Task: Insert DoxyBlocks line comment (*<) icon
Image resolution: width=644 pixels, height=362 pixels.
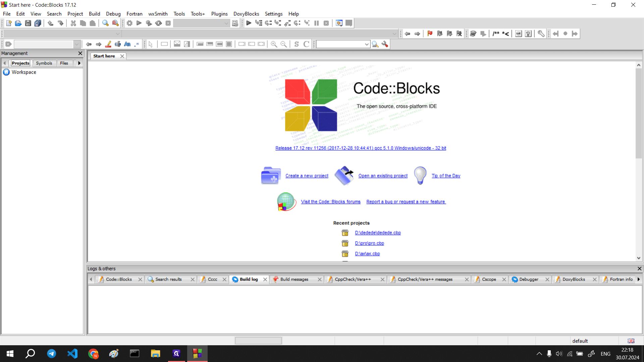Action: tap(505, 34)
